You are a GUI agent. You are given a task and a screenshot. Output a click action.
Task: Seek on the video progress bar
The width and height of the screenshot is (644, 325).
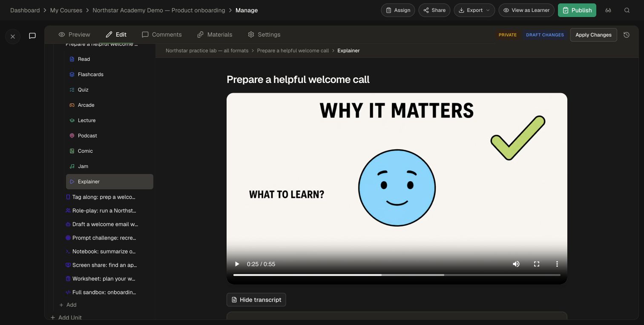397,275
